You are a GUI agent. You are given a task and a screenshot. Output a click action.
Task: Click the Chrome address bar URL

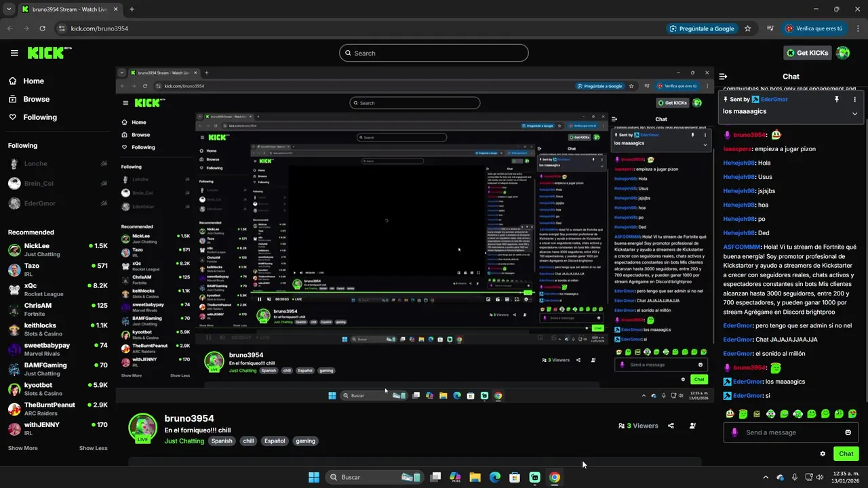coord(100,28)
